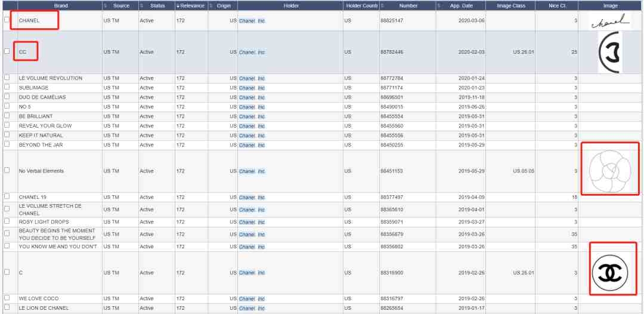The image size is (644, 314).
Task: Check the LE LION DE CHANEL checkbox
Action: tap(7, 307)
